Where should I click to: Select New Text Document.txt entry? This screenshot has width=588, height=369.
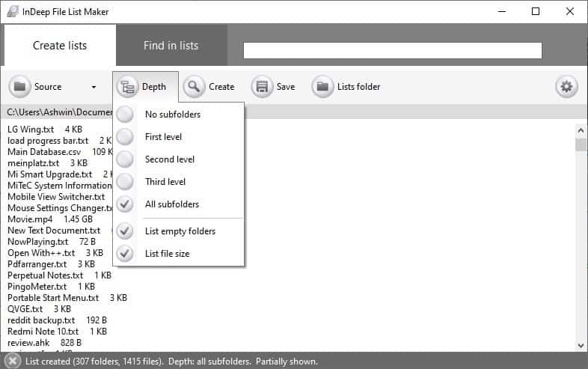55,231
